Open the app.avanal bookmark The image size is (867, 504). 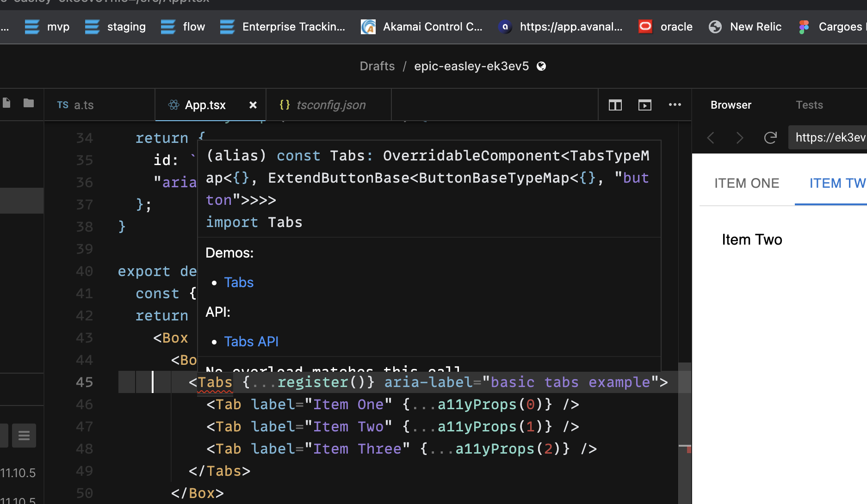[561, 27]
